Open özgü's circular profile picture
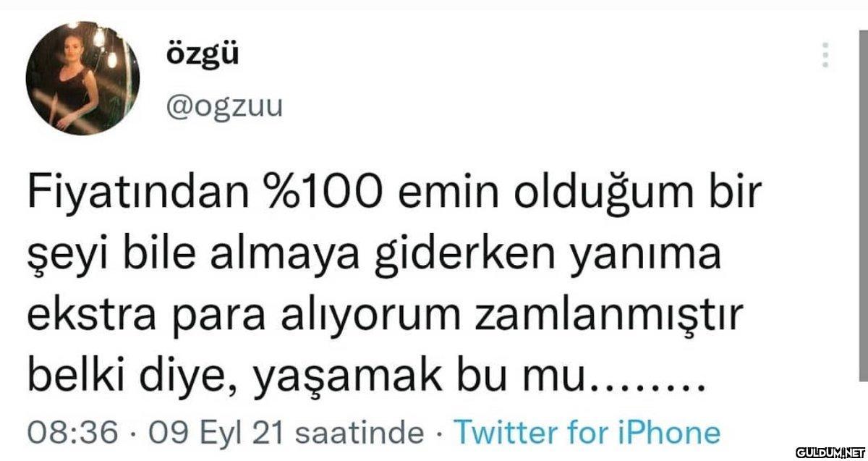 (x=82, y=79)
